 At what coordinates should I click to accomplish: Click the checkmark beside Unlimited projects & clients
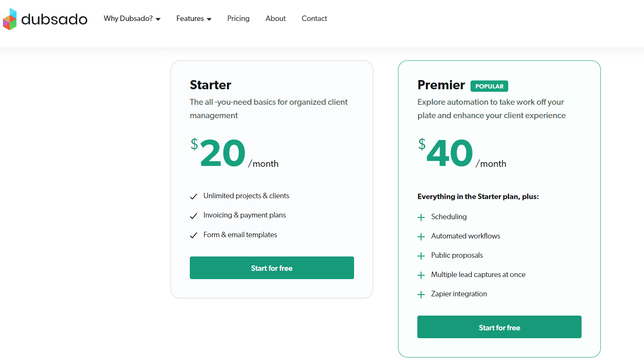tap(194, 197)
